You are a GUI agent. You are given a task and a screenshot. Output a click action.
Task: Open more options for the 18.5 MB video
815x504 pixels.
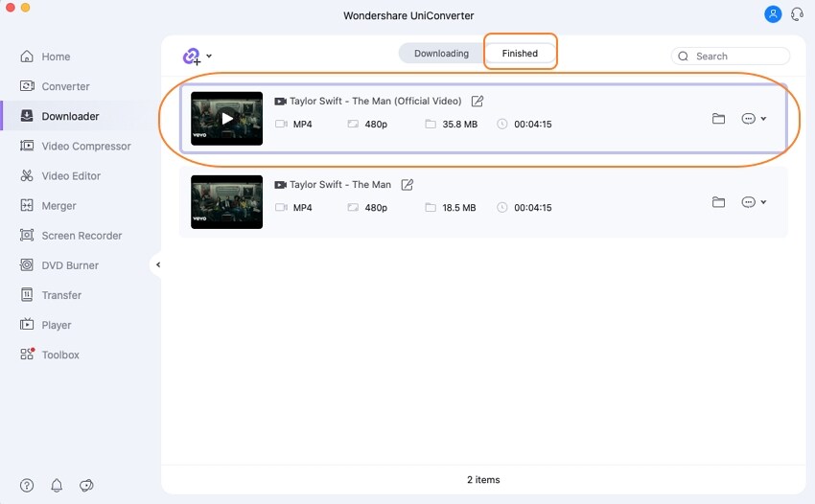pos(748,202)
